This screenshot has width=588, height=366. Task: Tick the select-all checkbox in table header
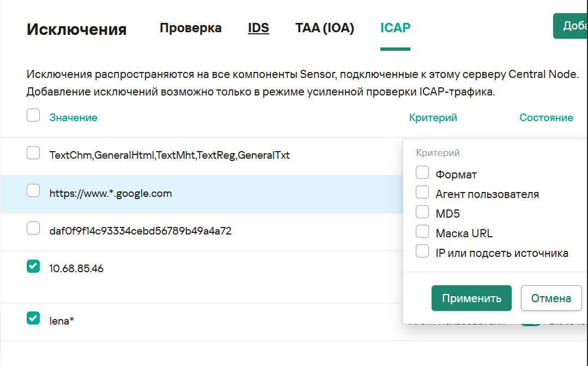pyautogui.click(x=33, y=116)
